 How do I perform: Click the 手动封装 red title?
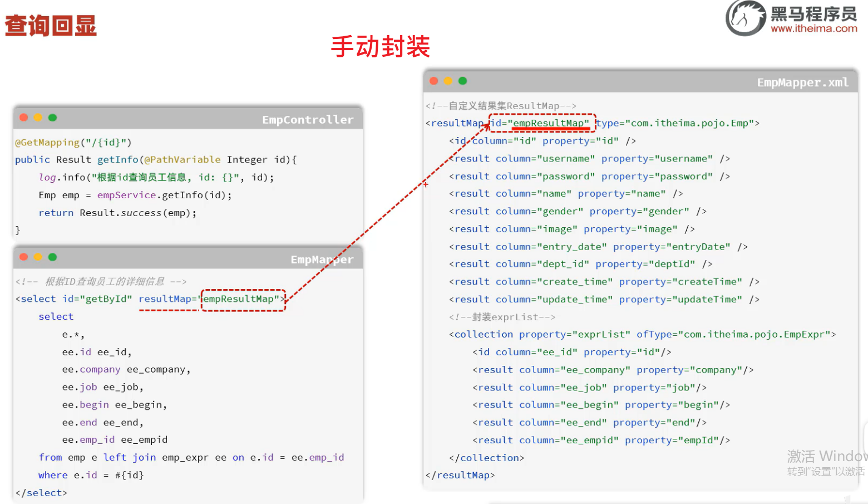tap(381, 46)
